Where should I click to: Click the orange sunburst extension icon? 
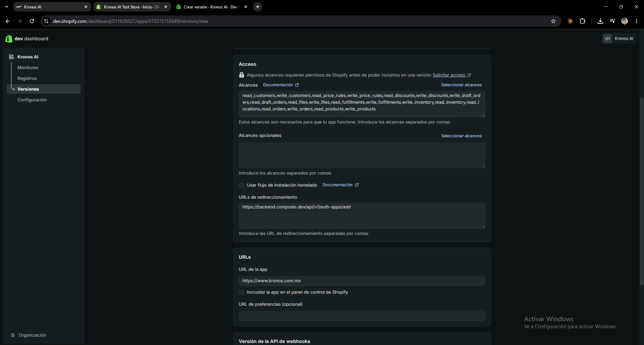click(x=570, y=21)
